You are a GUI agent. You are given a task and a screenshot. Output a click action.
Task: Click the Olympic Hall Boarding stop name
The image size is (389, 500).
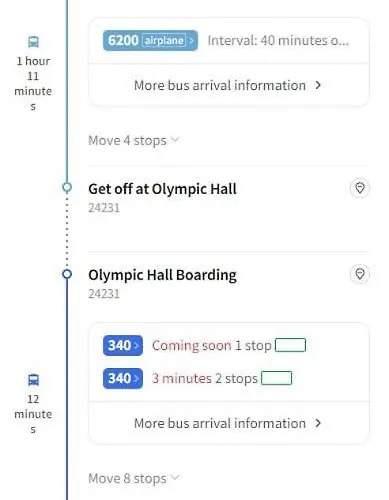point(162,275)
